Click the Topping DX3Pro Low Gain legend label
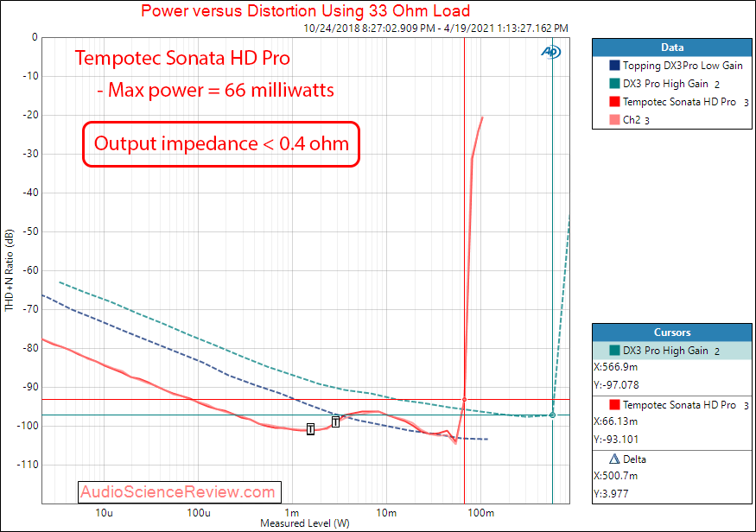756x532 pixels. click(x=683, y=66)
